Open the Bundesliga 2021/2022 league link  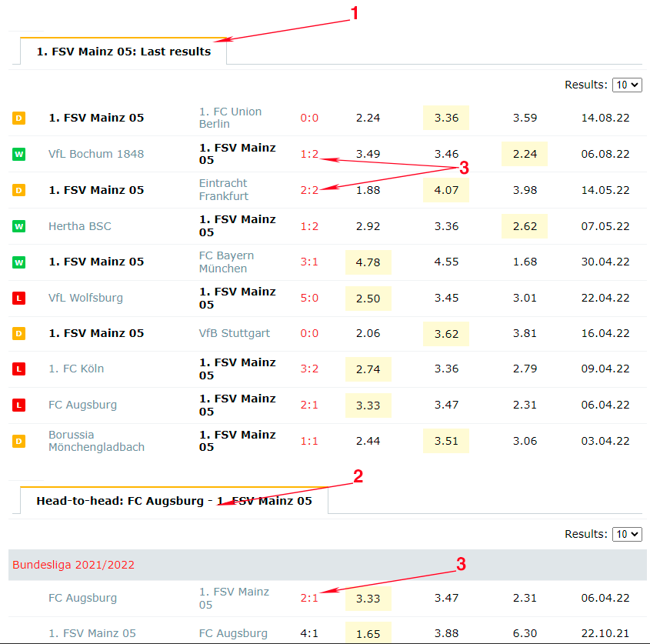(x=73, y=565)
